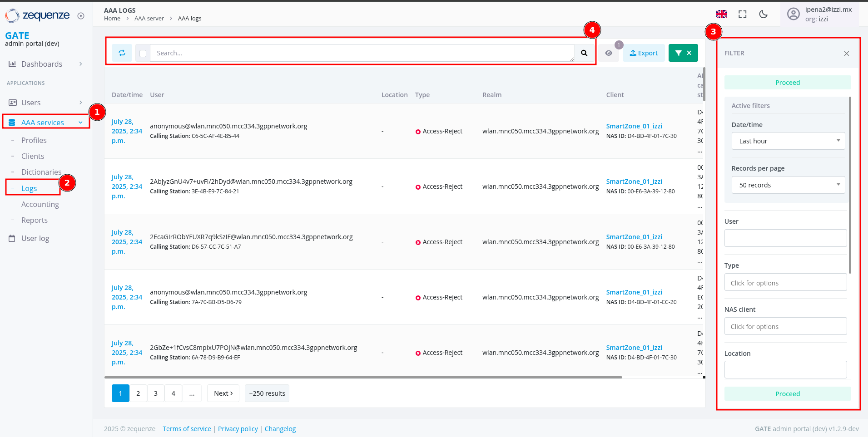The image size is (868, 437).
Task: Open the Date/time Last hour dropdown
Action: coord(788,141)
